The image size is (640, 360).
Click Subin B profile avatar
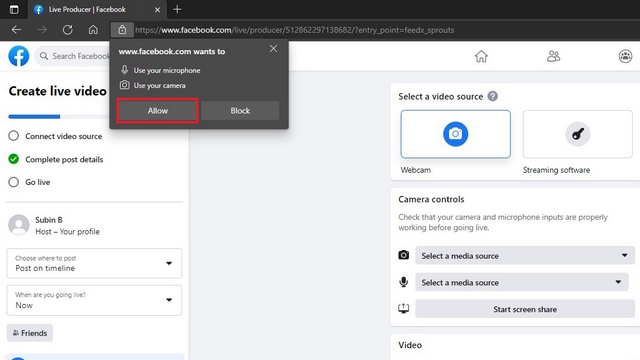(x=19, y=225)
